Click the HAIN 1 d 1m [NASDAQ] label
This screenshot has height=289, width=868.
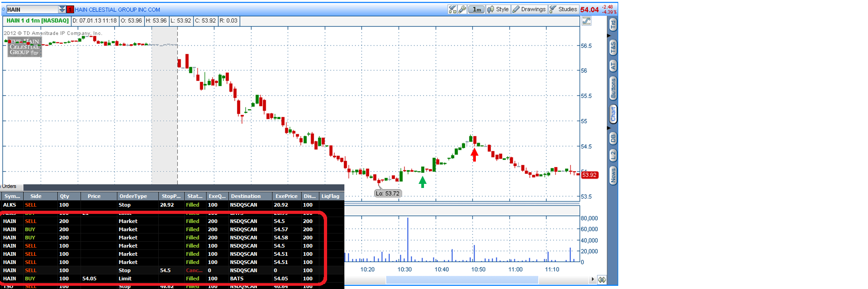(x=37, y=20)
